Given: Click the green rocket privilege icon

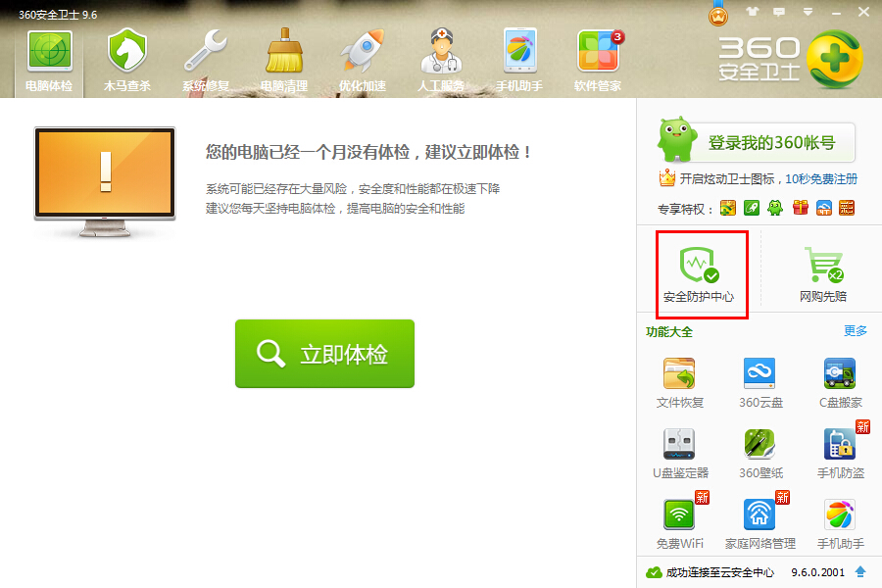Looking at the screenshot, I should (752, 208).
